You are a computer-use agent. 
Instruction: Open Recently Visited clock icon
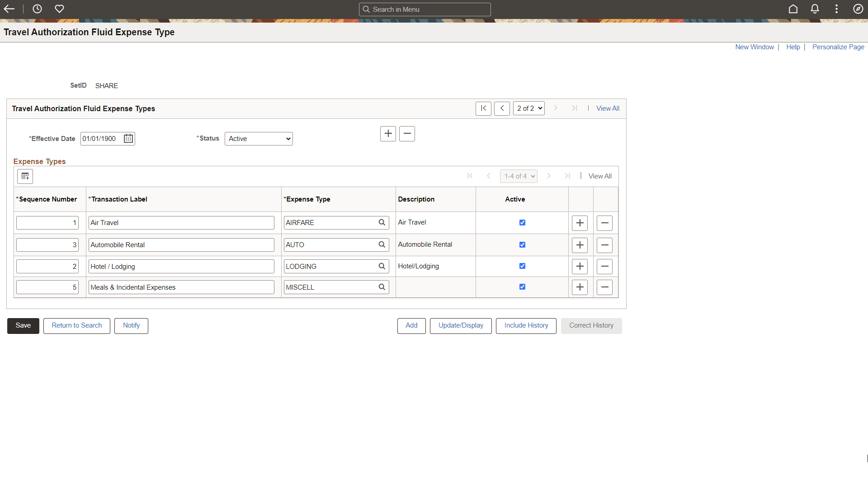coord(37,9)
